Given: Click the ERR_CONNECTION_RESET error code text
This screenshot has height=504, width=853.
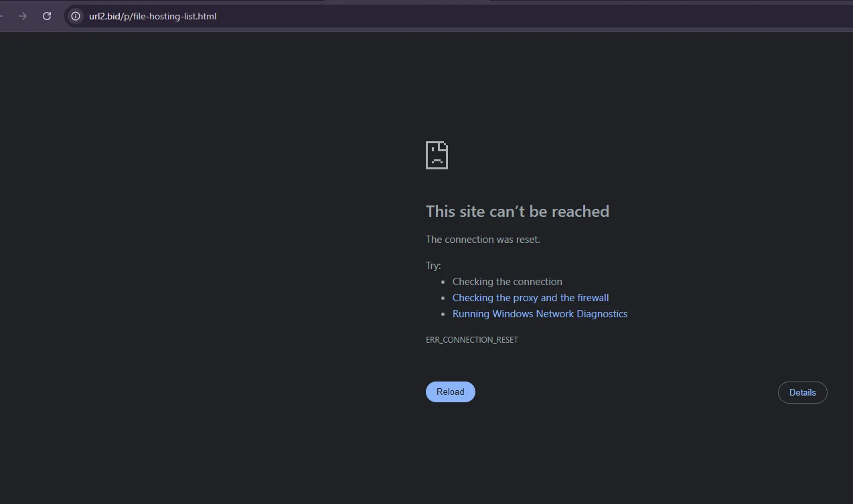Looking at the screenshot, I should (x=472, y=340).
